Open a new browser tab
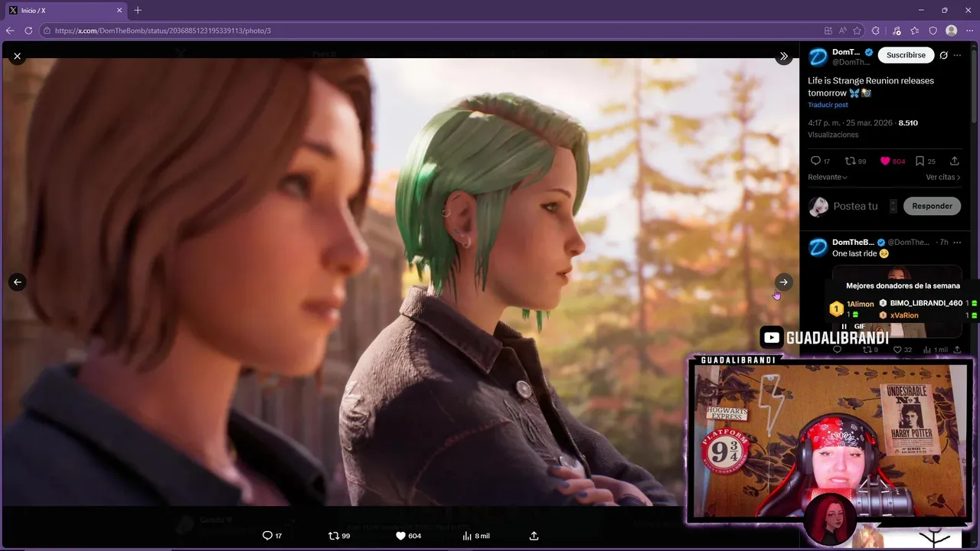The height and width of the screenshot is (551, 980). point(138,11)
